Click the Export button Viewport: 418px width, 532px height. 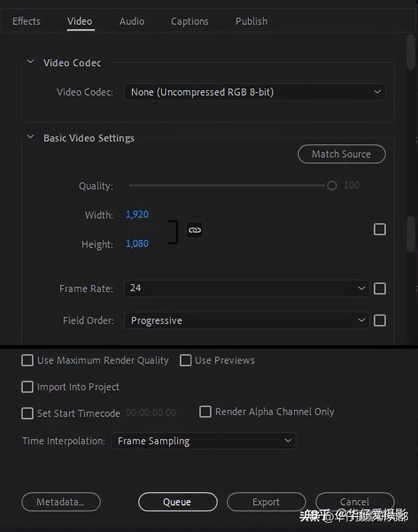point(266,502)
